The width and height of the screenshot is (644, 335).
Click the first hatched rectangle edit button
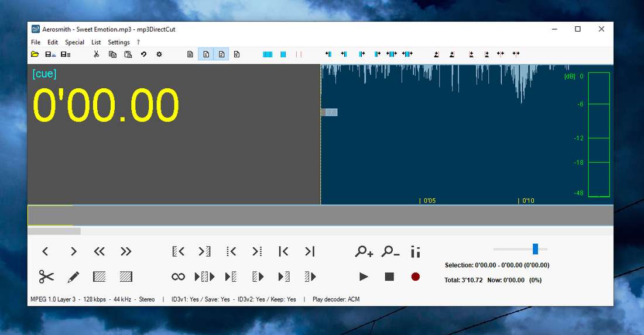tap(100, 277)
